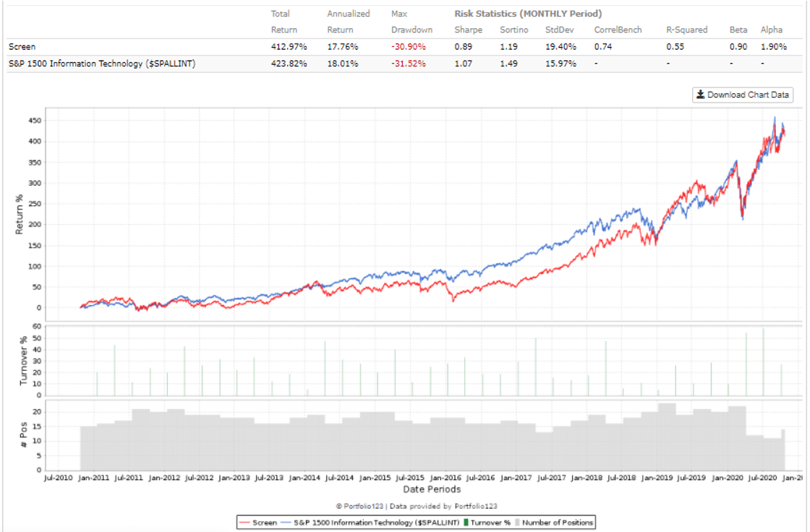The width and height of the screenshot is (810, 532).
Task: Click the download icon beside Download Chart Data
Action: (x=701, y=95)
